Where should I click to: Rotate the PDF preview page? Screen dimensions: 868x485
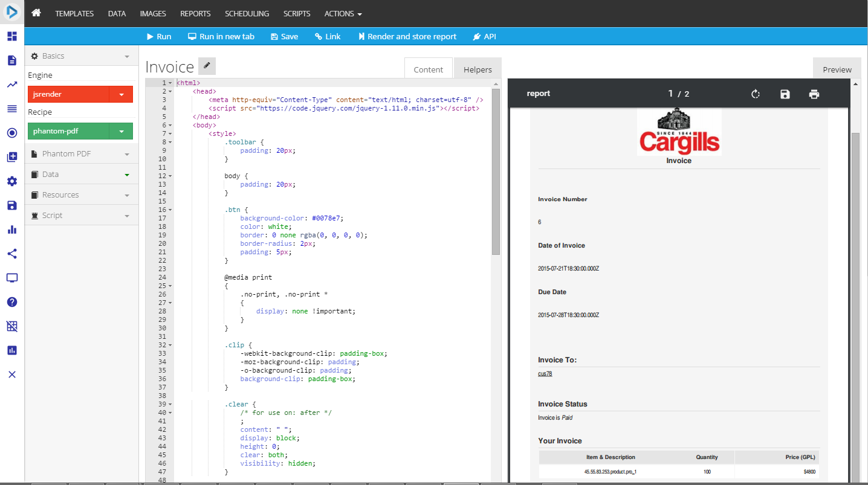pos(756,94)
